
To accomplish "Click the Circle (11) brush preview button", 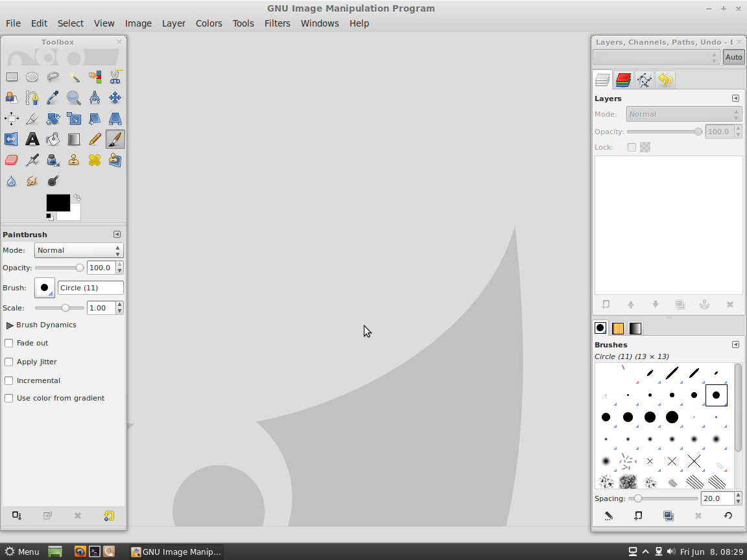I will pos(45,288).
